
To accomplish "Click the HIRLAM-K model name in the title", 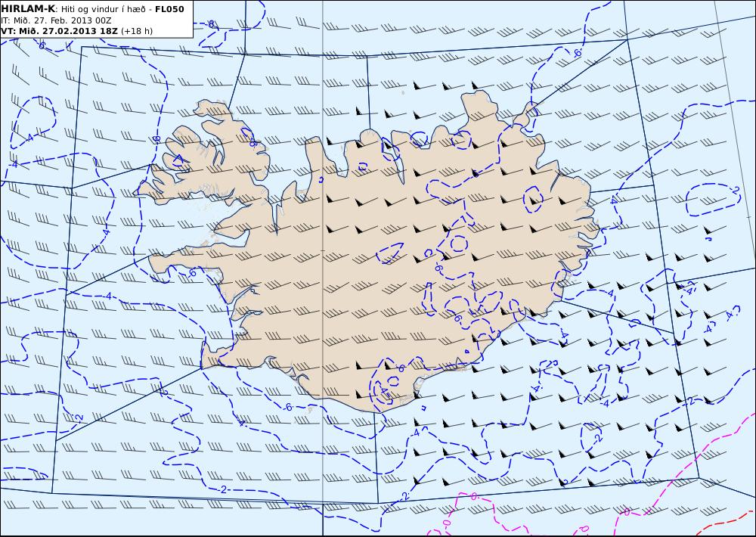I will click(x=28, y=9).
